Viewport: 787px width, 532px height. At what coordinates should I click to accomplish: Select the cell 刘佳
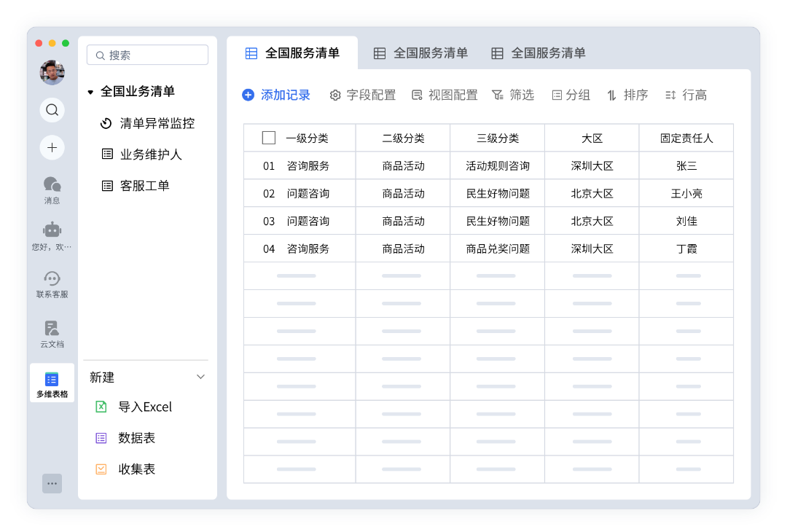pyautogui.click(x=686, y=221)
